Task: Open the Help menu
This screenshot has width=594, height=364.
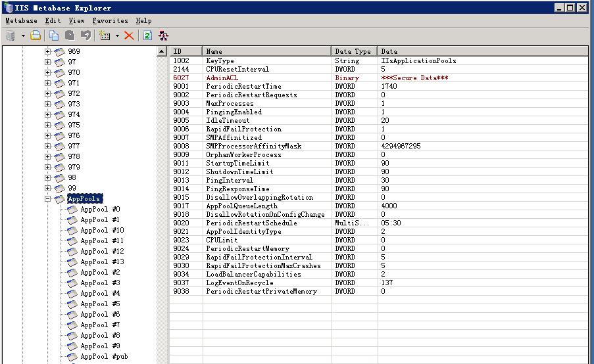Action: point(143,21)
